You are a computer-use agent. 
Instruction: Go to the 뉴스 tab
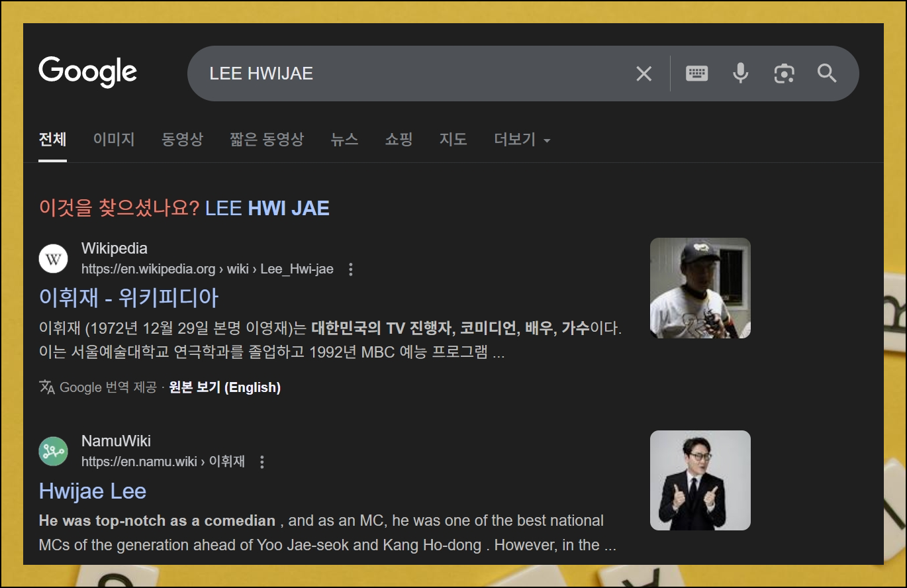344,139
